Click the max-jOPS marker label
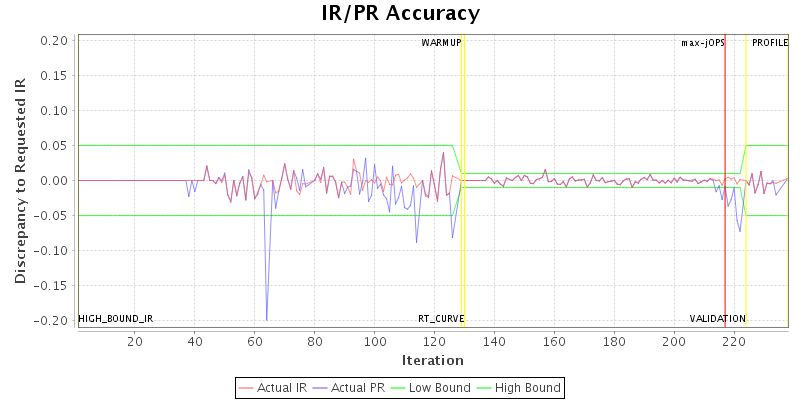 [702, 43]
